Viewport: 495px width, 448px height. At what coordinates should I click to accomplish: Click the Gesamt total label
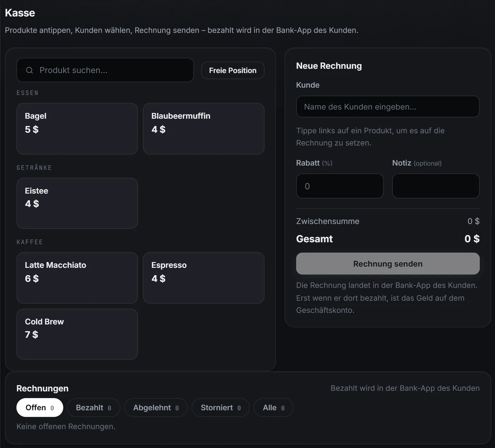coord(314,239)
